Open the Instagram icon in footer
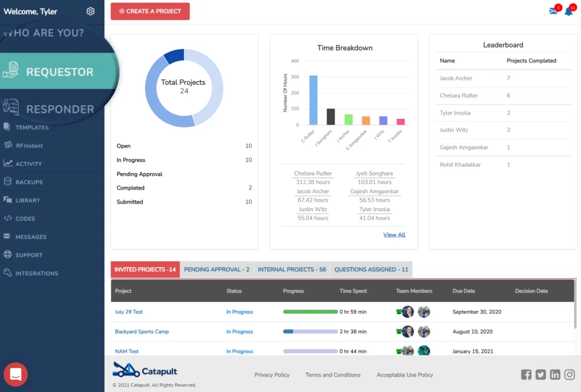 (x=569, y=374)
